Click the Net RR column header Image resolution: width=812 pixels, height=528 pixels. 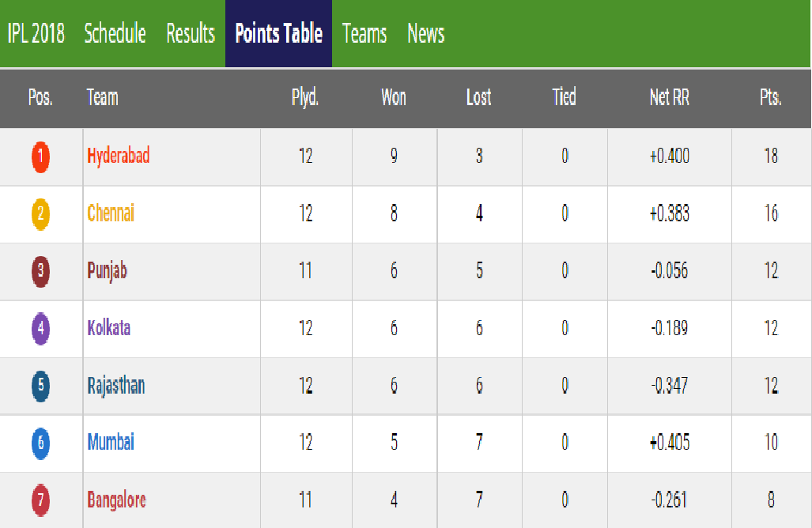coord(669,98)
